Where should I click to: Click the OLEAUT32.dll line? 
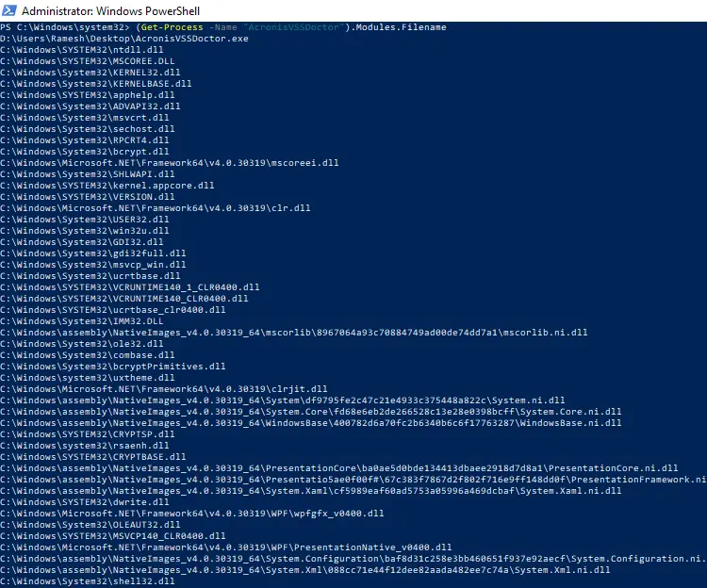pyautogui.click(x=90, y=525)
